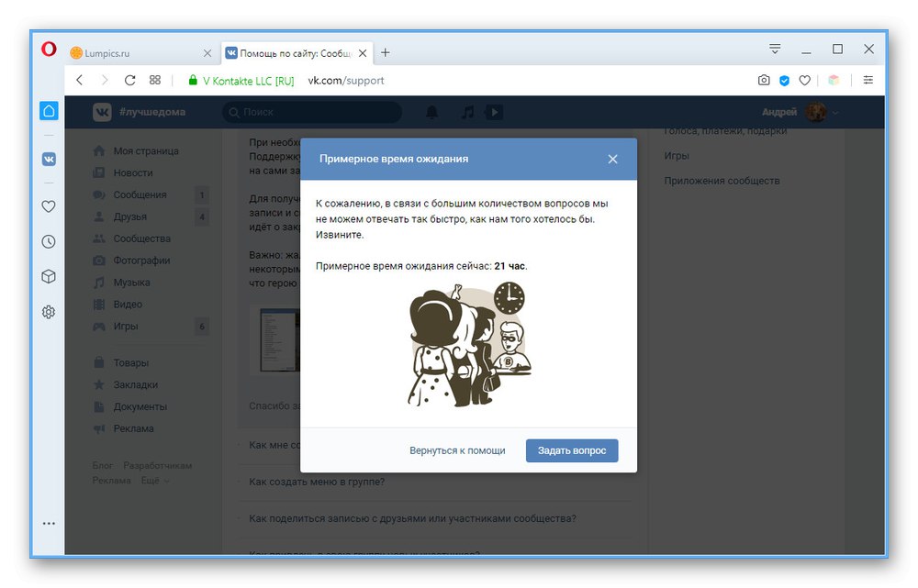
Task: Open VK notifications bell icon
Action: click(x=432, y=112)
